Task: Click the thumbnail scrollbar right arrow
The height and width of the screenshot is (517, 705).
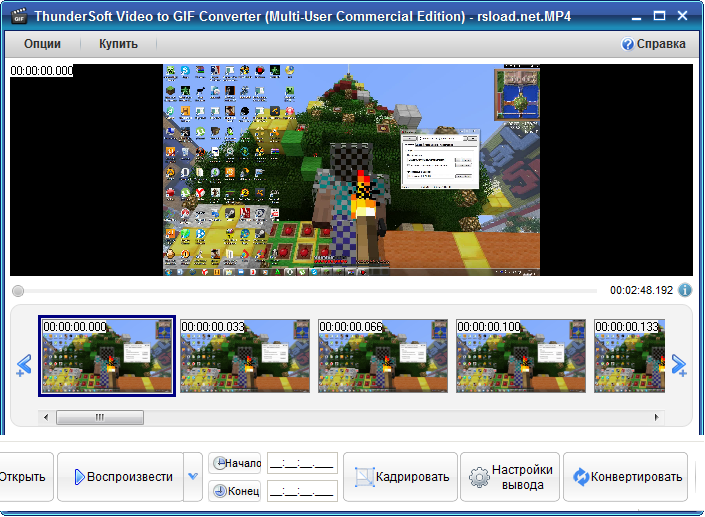Action: point(656,417)
